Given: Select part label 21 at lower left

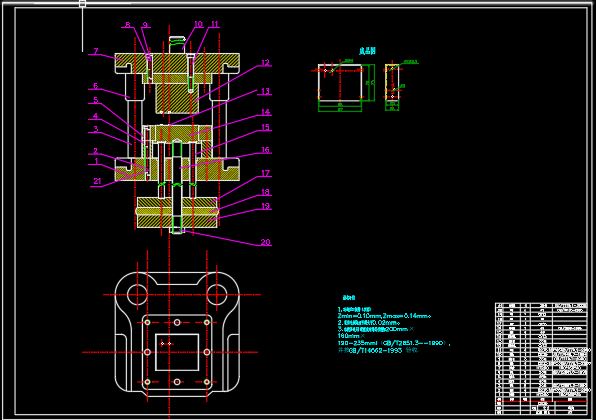Looking at the screenshot, I should tap(97, 181).
